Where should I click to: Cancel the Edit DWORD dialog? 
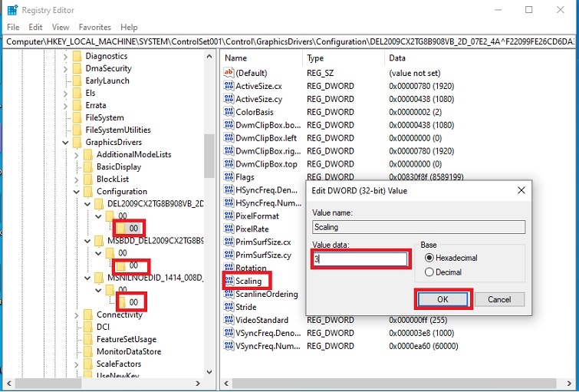pos(499,299)
